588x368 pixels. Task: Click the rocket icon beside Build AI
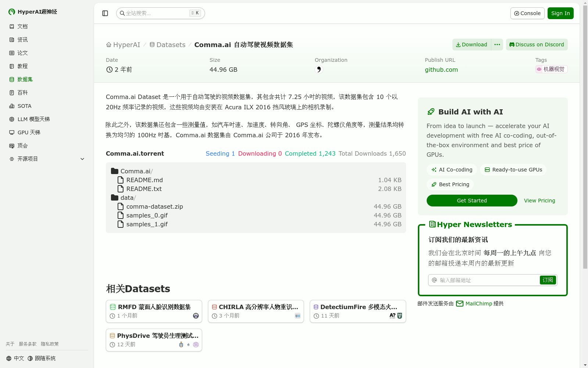431,112
